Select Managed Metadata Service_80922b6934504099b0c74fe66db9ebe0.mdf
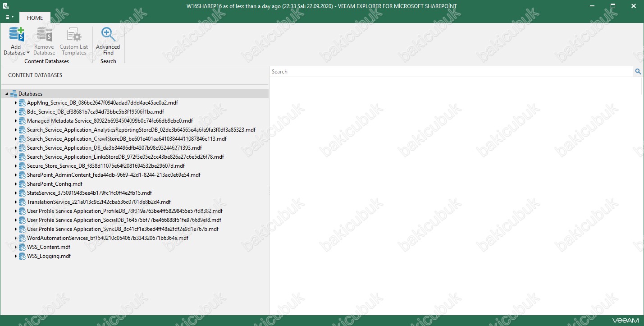The image size is (644, 326). click(x=110, y=121)
